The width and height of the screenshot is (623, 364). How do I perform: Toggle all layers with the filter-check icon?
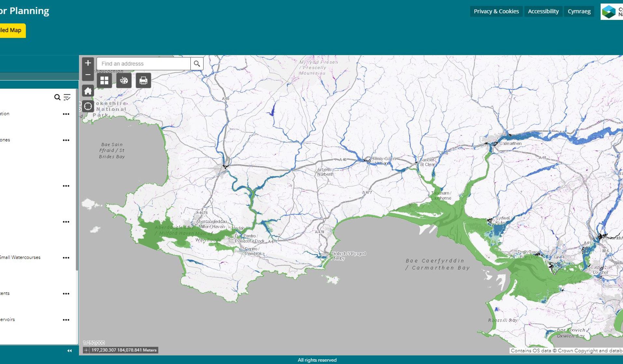pyautogui.click(x=66, y=97)
